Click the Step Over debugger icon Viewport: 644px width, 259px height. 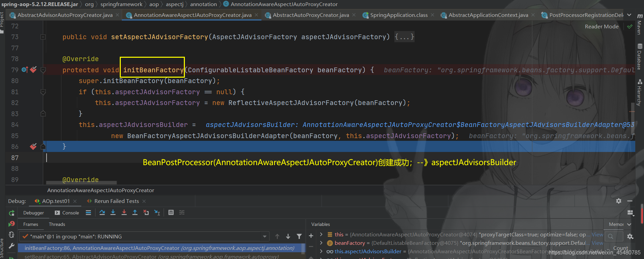102,212
